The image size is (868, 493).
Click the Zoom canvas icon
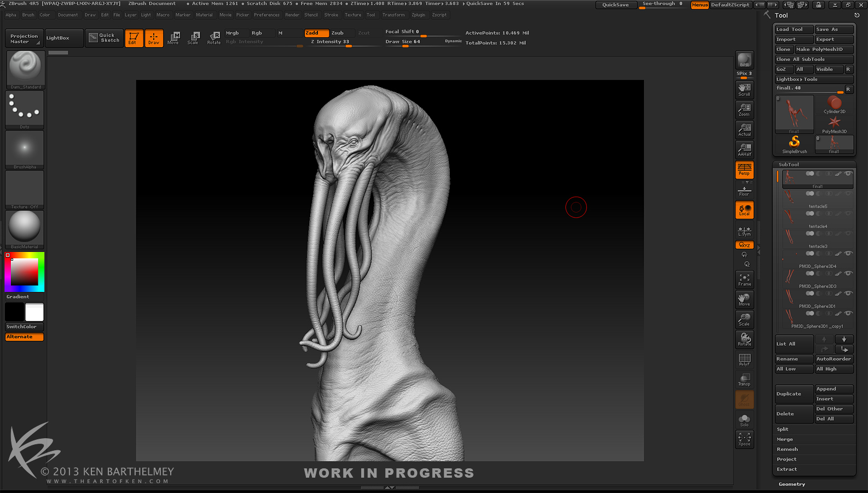coord(744,110)
